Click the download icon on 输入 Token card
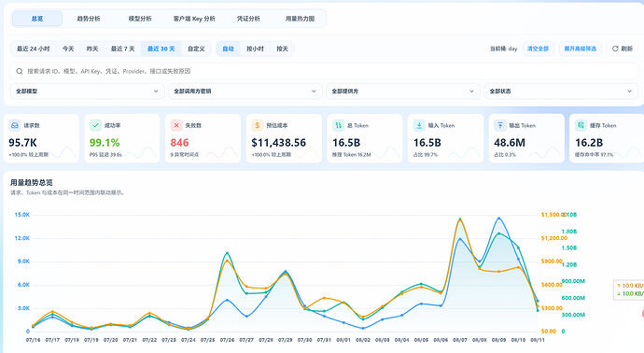The height and width of the screenshot is (353, 644). click(419, 125)
